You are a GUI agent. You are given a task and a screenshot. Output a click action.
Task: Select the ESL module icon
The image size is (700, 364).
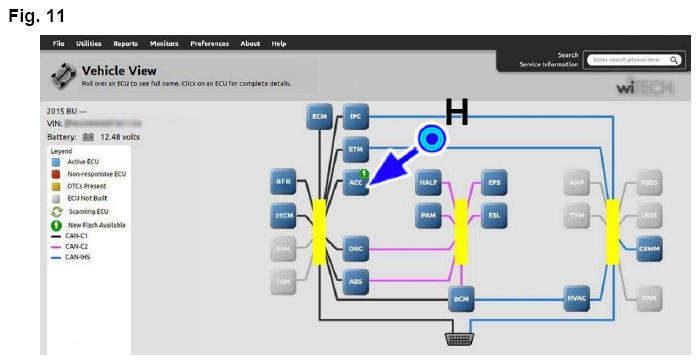[x=494, y=216]
